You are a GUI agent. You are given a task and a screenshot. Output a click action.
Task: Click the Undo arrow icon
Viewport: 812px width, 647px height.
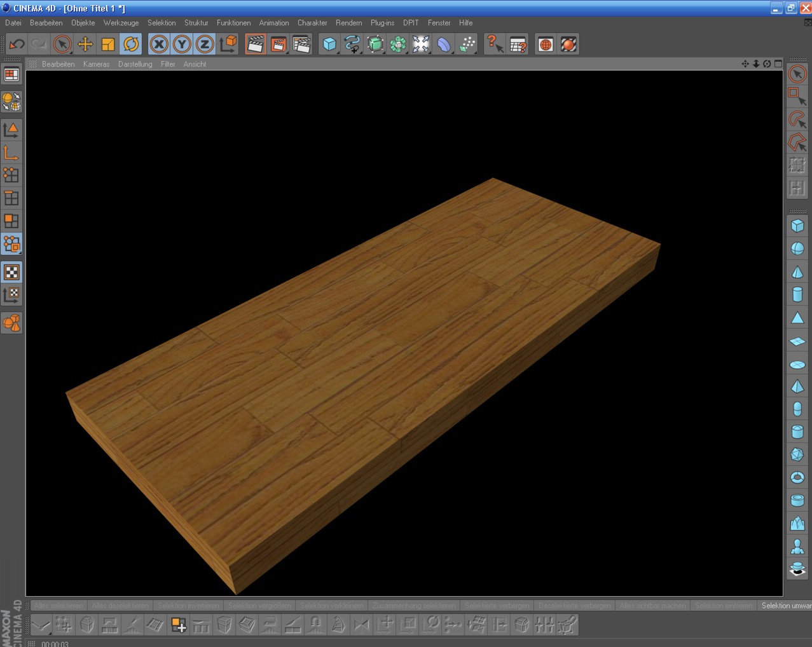17,44
